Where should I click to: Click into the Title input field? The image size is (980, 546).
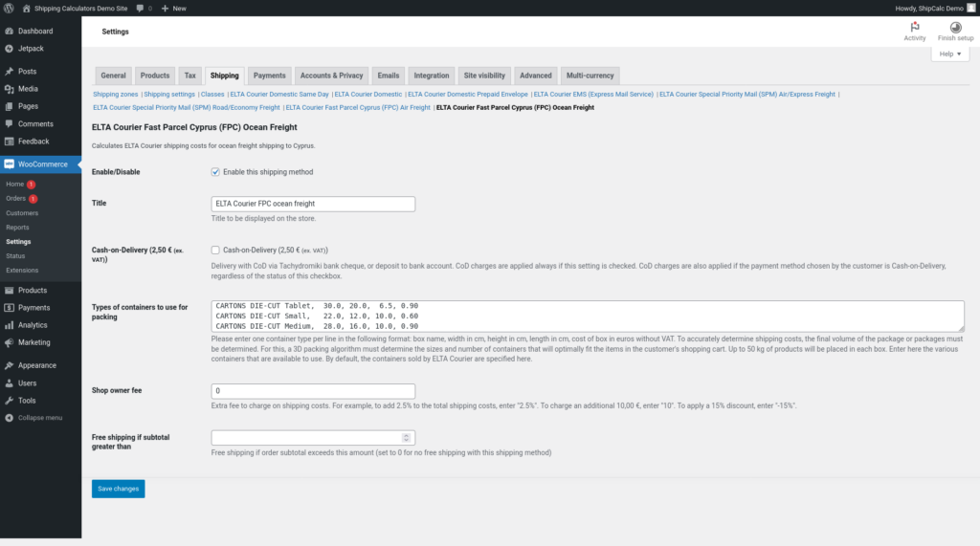[313, 204]
